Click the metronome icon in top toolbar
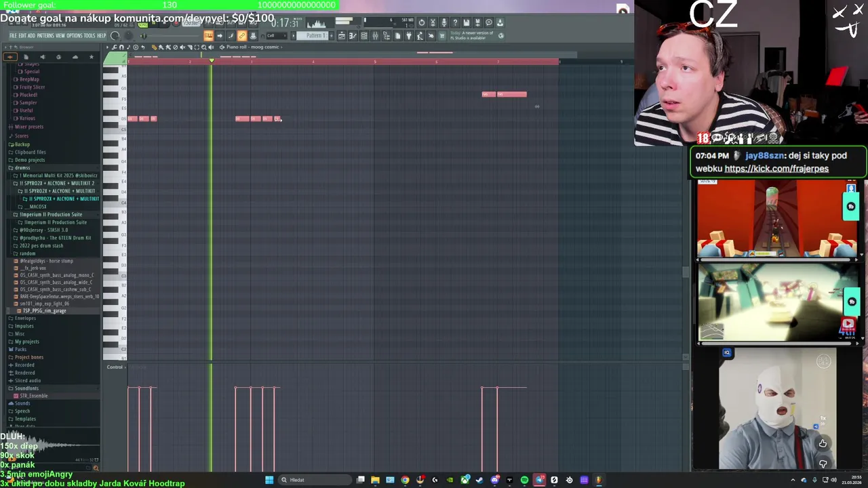This screenshot has width=868, height=488. (208, 22)
